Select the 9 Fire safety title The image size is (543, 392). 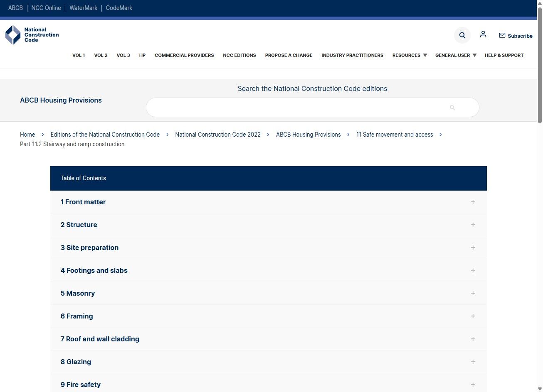[81, 385]
